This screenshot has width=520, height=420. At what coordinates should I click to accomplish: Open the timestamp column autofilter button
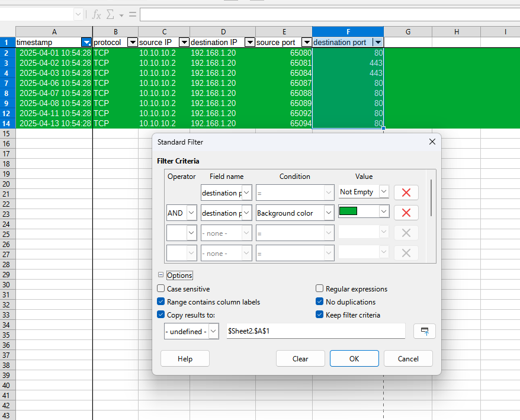(86, 43)
